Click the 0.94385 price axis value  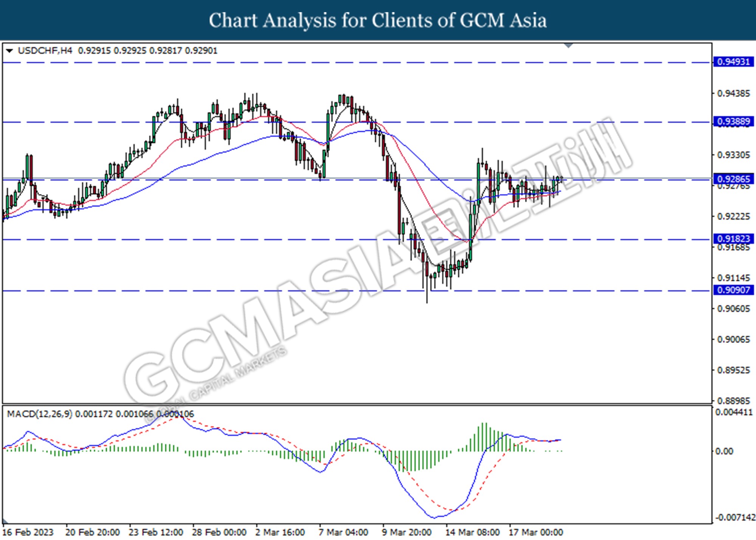(x=734, y=93)
